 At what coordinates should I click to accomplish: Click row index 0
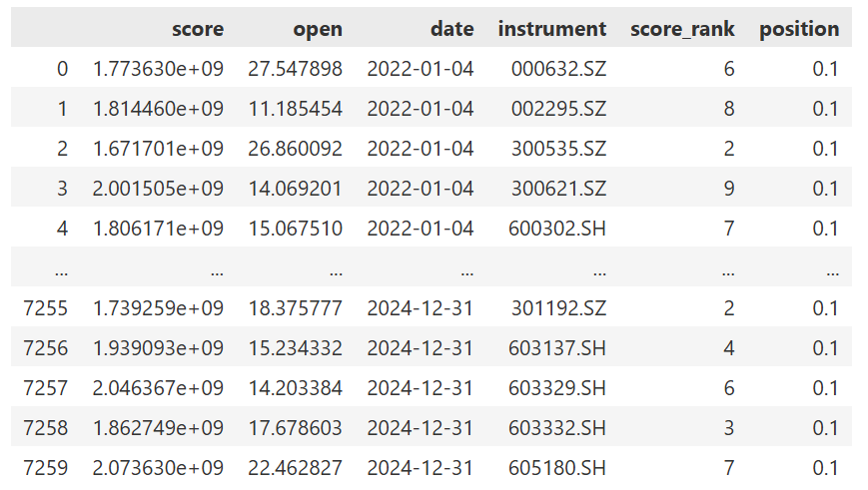click(x=62, y=69)
